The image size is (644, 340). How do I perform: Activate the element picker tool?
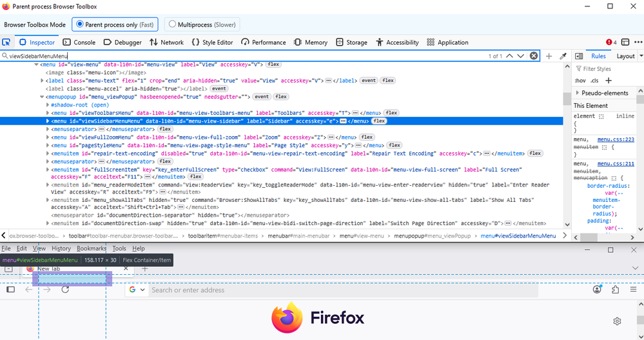tap(6, 43)
